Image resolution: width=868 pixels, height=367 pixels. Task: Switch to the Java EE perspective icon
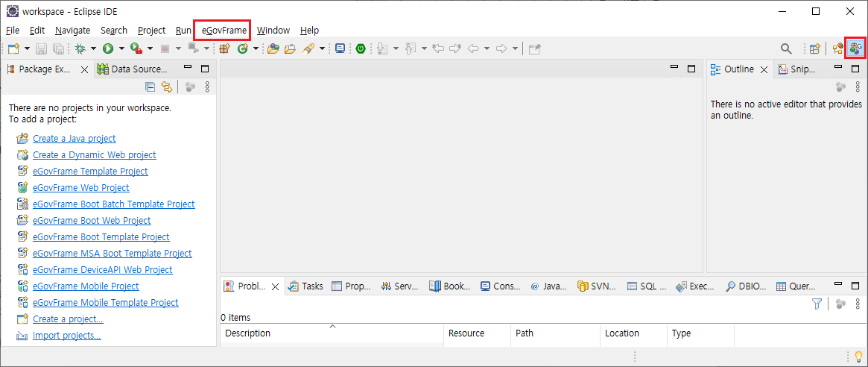[x=838, y=48]
